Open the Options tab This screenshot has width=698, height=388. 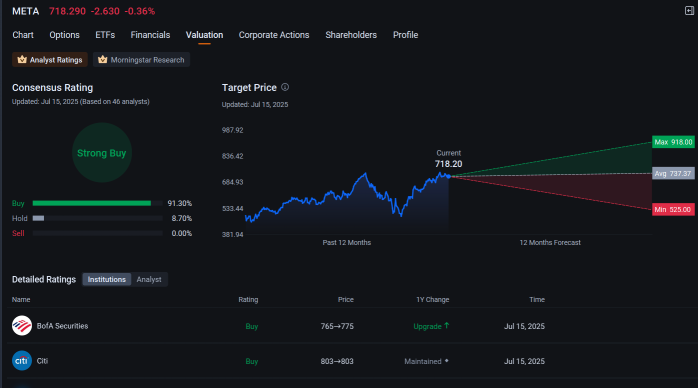pyautogui.click(x=64, y=35)
